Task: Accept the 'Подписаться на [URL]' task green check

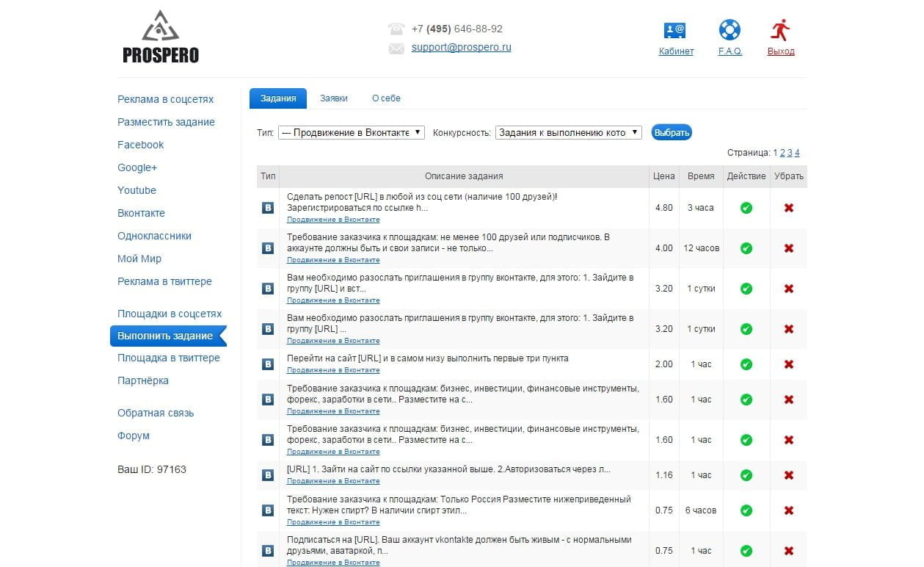Action: [746, 551]
